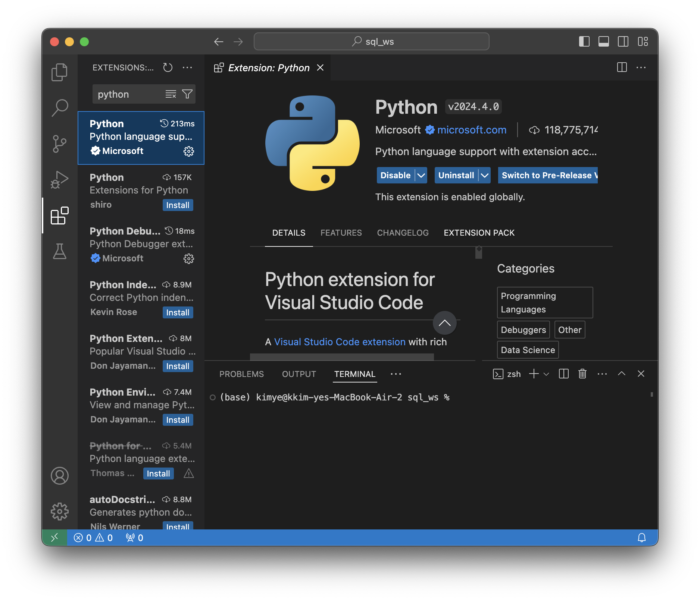Open the Explorer view in activity bar
700x601 pixels.
click(x=60, y=72)
